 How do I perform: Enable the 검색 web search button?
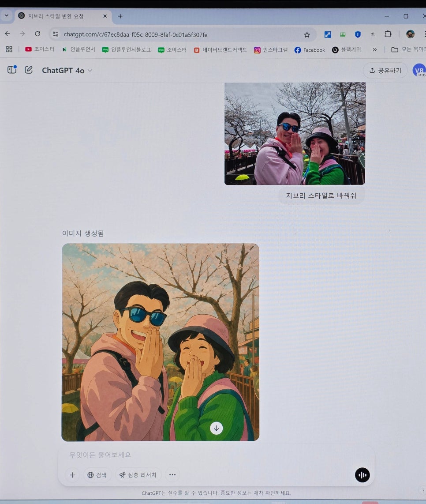(97, 475)
